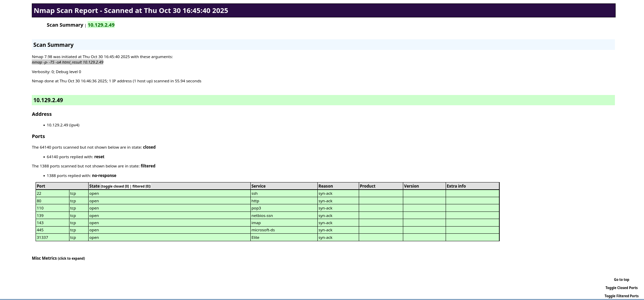Viewport: 644px width, 300px height.
Task: Click the Nmap Scan Report title banner
Action: click(x=323, y=11)
